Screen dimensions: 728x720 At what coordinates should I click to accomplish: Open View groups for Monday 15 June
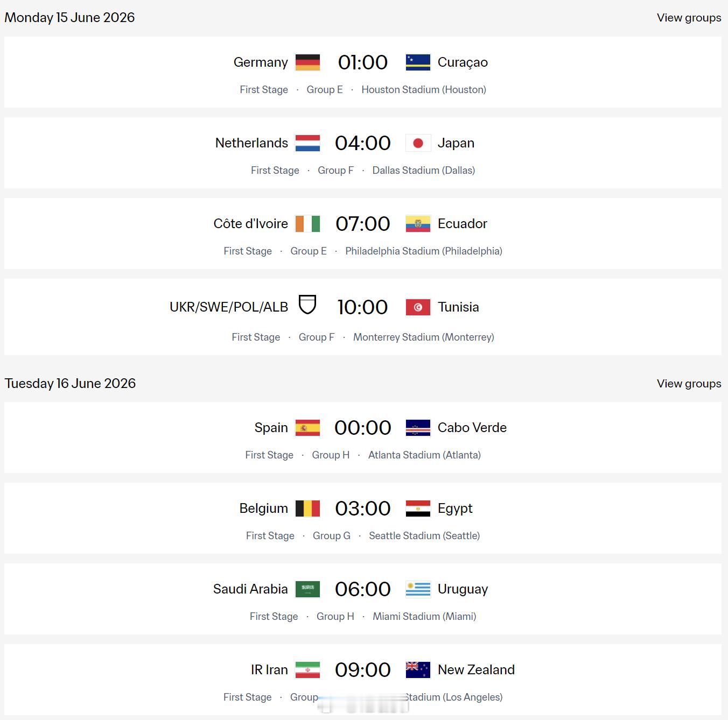pos(689,18)
